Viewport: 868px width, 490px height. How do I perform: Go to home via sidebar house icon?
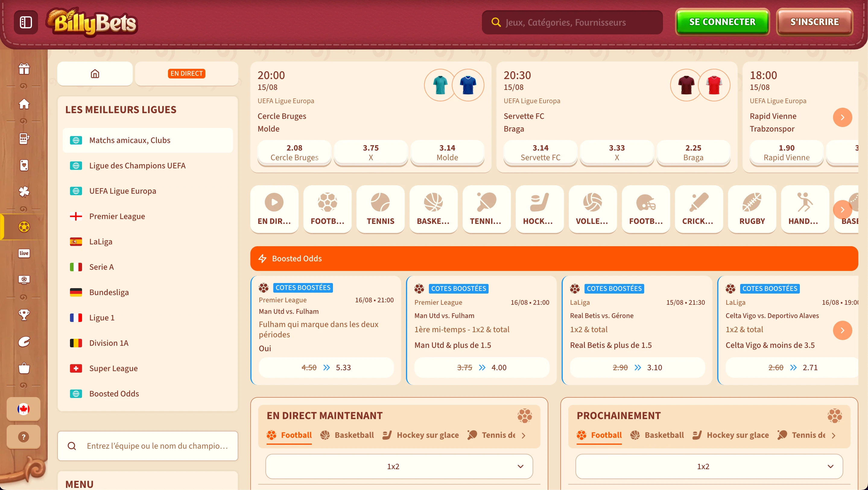click(24, 103)
